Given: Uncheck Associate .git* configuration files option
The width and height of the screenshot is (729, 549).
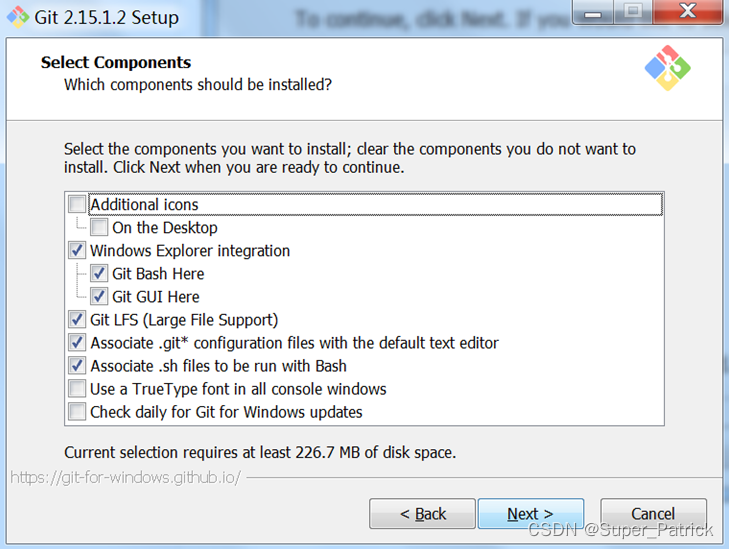Looking at the screenshot, I should pos(77,343).
